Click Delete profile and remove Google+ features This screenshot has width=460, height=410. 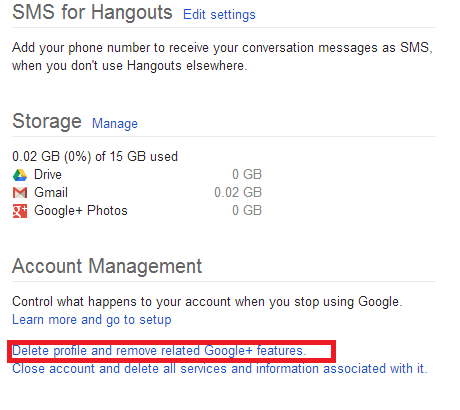(x=159, y=351)
